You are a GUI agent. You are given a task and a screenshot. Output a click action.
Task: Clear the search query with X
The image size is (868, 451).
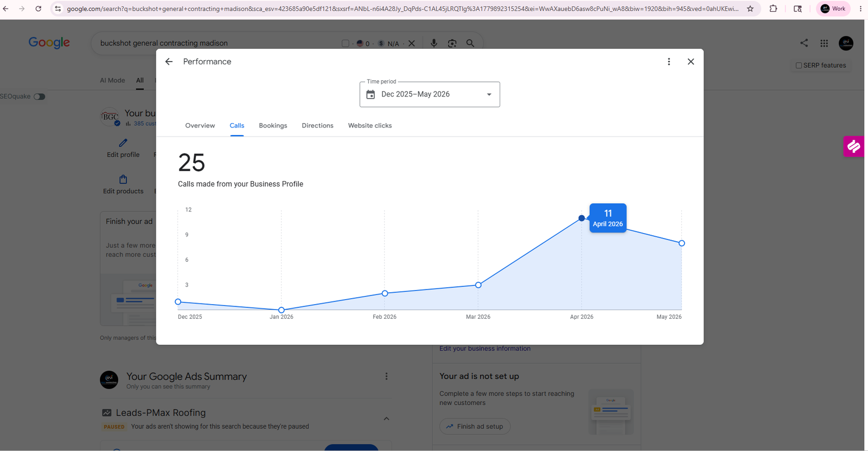coord(412,43)
